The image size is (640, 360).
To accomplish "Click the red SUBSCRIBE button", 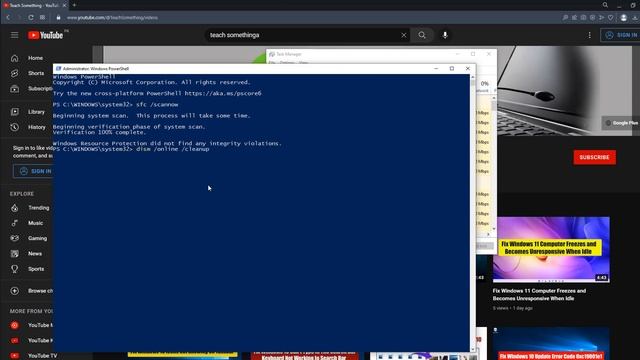I will 594,157.
